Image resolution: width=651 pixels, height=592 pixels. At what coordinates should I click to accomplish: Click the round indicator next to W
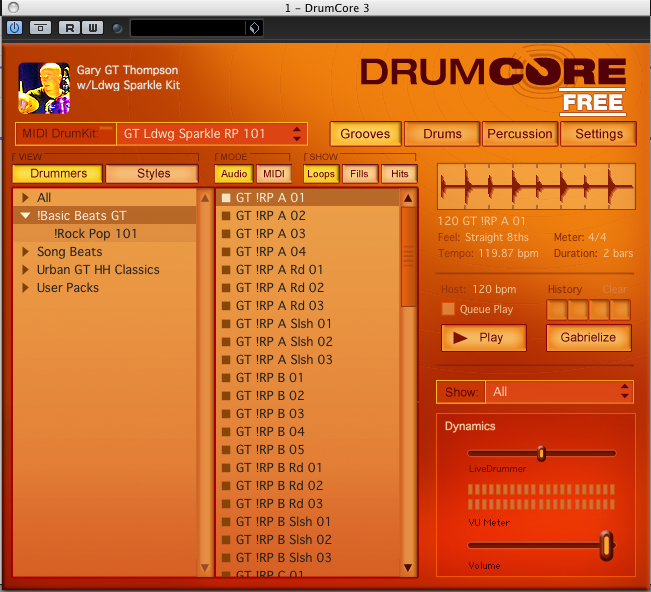pos(117,28)
